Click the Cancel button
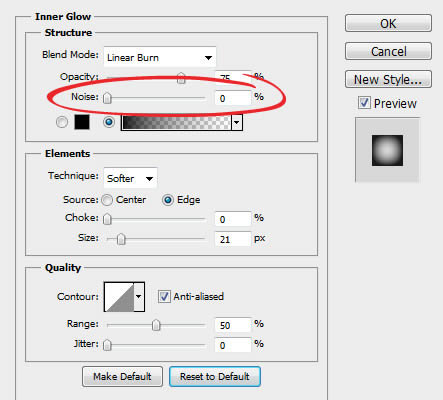443x400 pixels. coord(388,51)
